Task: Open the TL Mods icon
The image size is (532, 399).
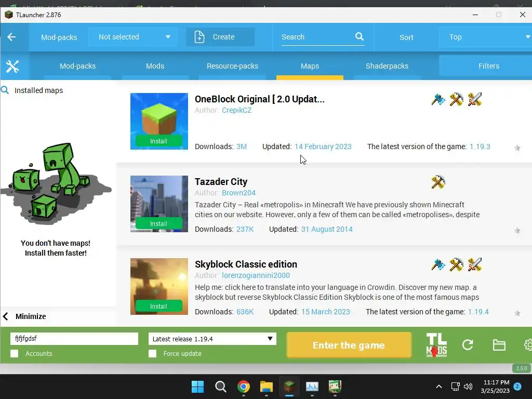Action: (x=436, y=345)
